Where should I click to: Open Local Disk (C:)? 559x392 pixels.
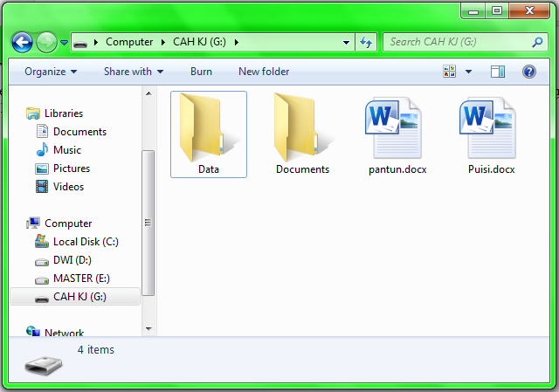pos(86,242)
